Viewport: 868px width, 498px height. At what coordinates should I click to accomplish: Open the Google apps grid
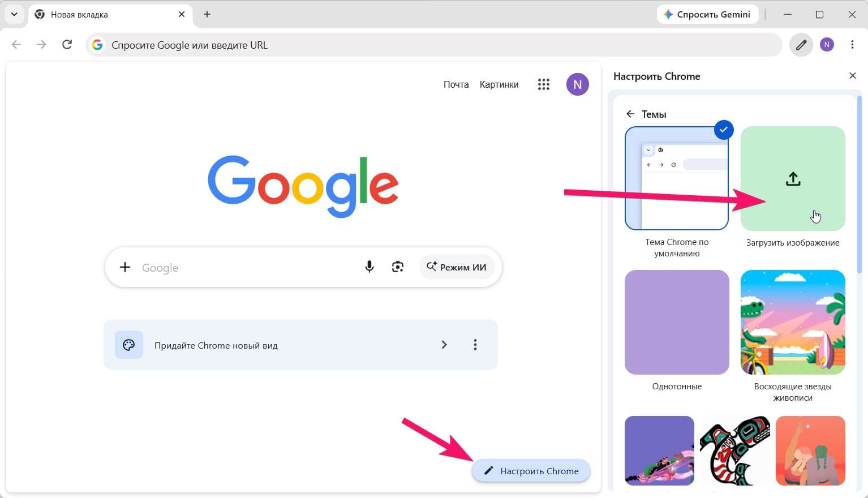[544, 84]
